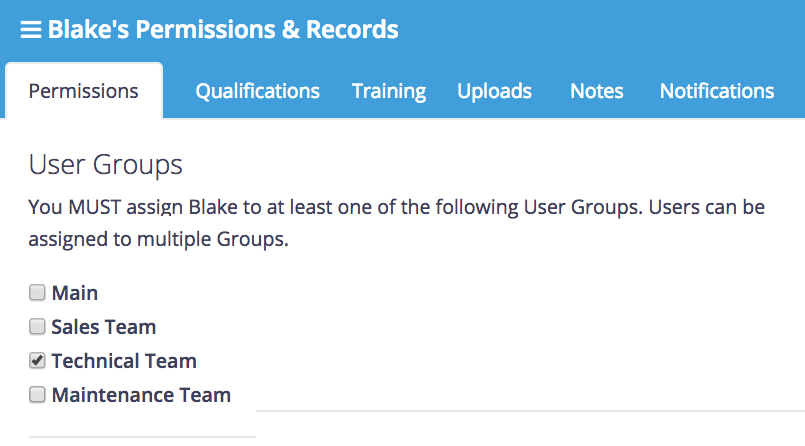805x446 pixels.
Task: Show the Notes tab
Action: coord(596,91)
